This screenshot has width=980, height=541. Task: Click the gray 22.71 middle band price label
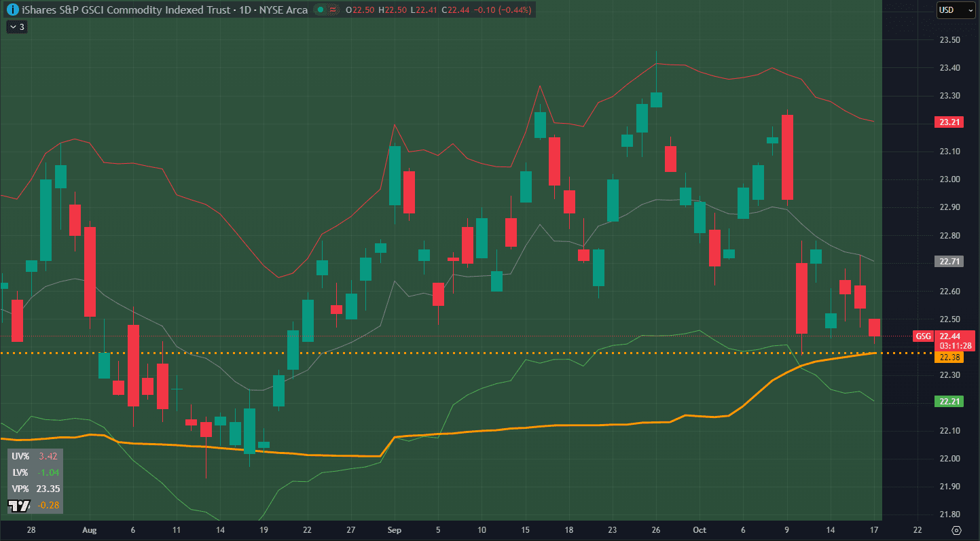tap(949, 261)
